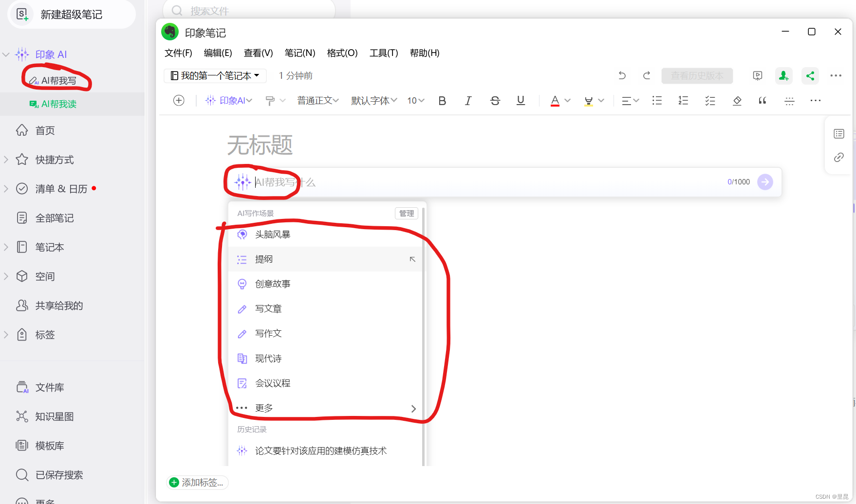Open the 帮助(H) menu
Image resolution: width=856 pixels, height=504 pixels.
pyautogui.click(x=425, y=53)
